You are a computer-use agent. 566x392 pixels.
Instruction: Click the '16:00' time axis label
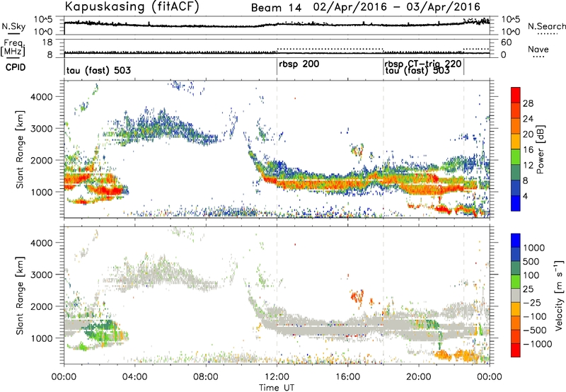click(347, 377)
